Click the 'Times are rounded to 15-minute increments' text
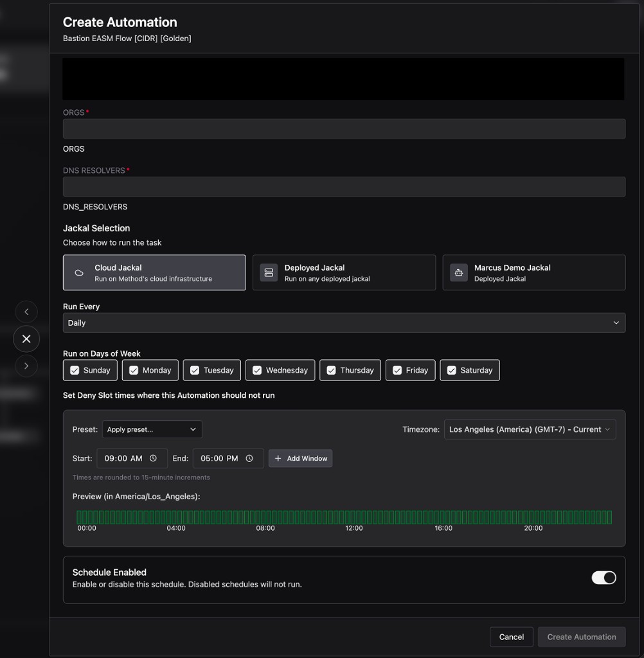 (141, 477)
